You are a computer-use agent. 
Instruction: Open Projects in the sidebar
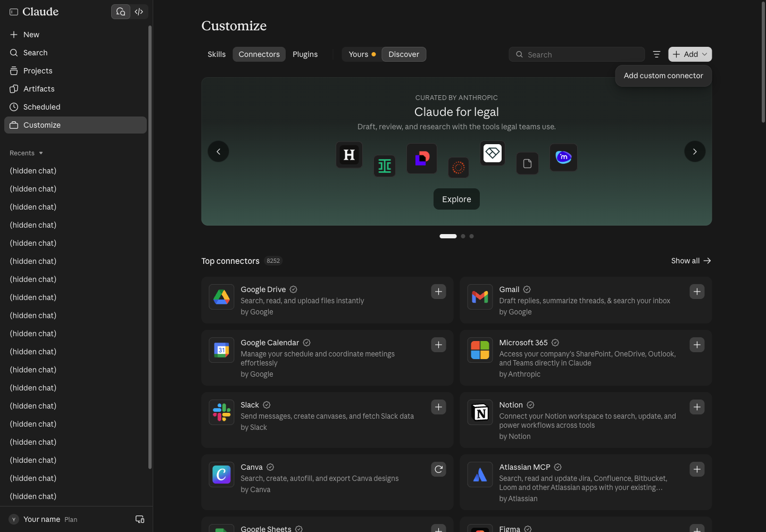pyautogui.click(x=76, y=71)
